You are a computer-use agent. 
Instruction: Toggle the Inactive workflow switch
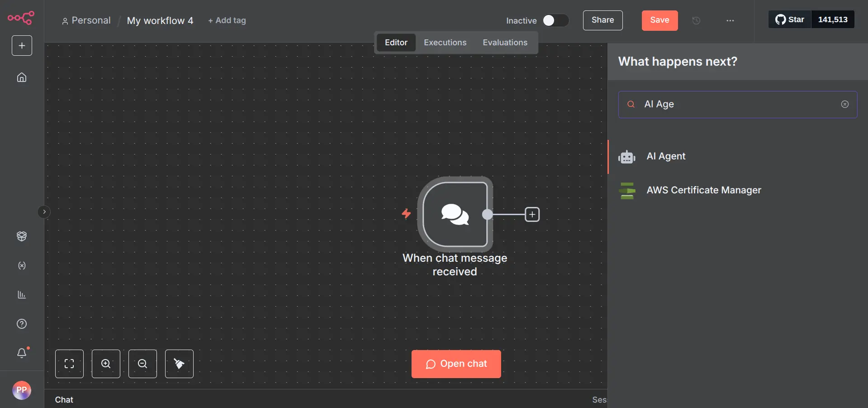click(555, 20)
